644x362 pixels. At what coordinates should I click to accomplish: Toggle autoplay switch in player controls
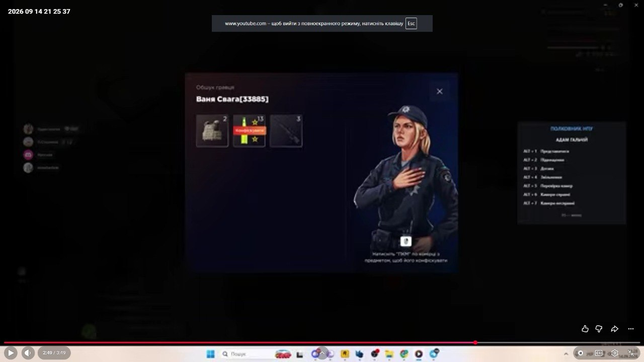pos(581,353)
